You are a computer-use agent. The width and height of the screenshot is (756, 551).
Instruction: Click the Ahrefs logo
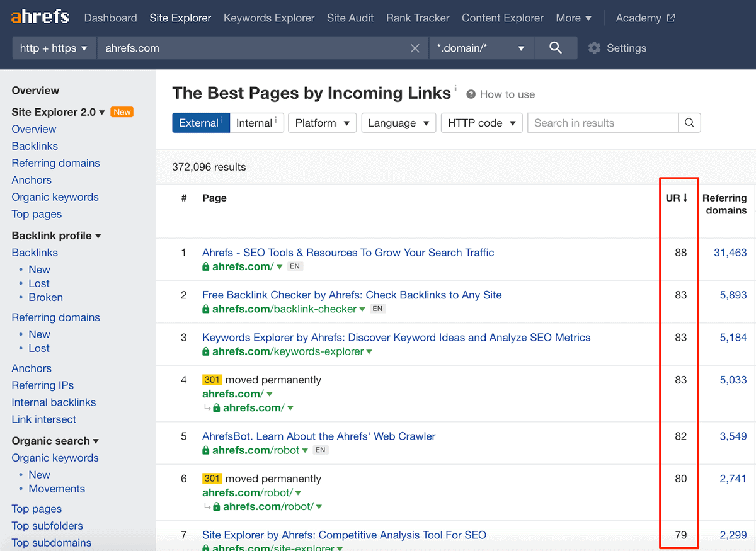[x=40, y=17]
